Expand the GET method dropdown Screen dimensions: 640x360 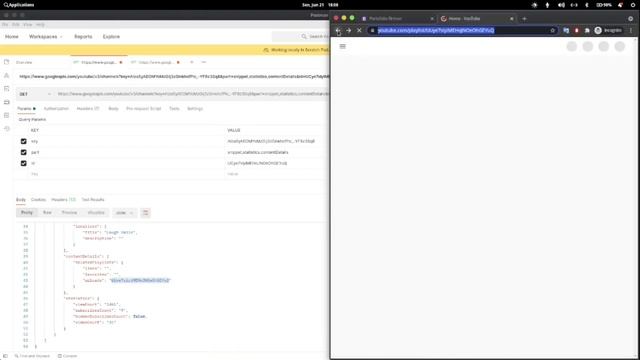(x=35, y=94)
